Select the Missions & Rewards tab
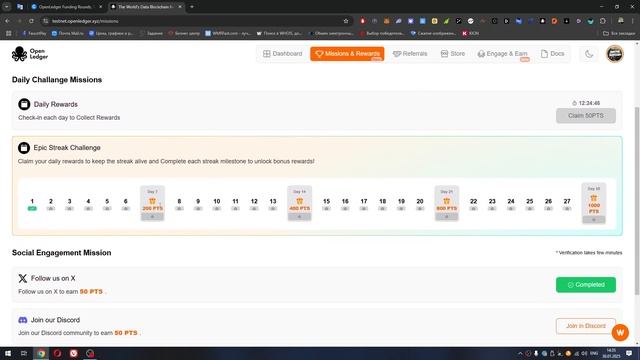Image resolution: width=640 pixels, height=360 pixels. (x=347, y=54)
